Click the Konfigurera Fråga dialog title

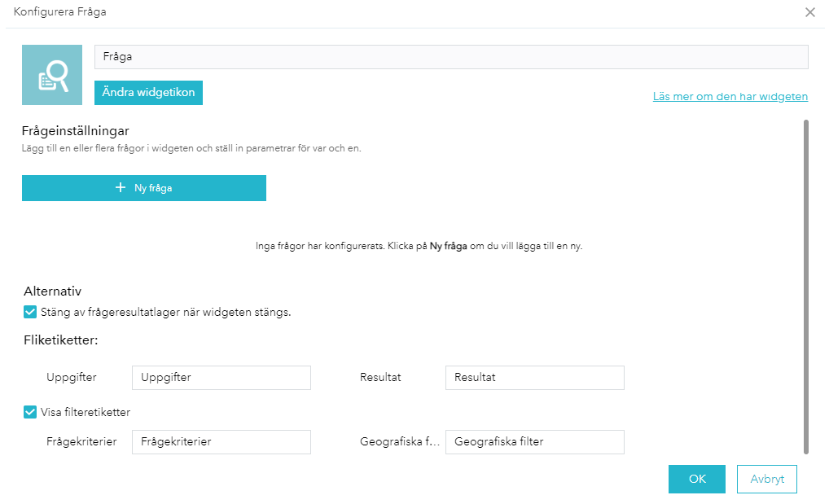coord(60,12)
